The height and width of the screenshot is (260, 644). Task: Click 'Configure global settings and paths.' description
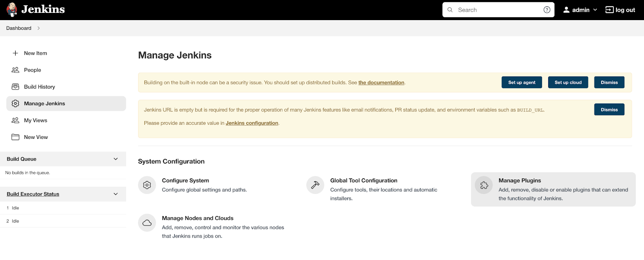click(204, 190)
